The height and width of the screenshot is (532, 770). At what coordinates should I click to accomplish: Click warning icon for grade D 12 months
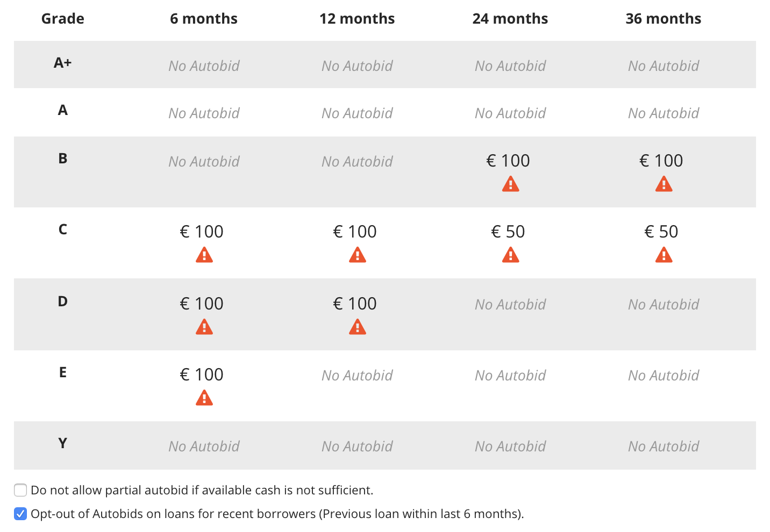pos(357,327)
